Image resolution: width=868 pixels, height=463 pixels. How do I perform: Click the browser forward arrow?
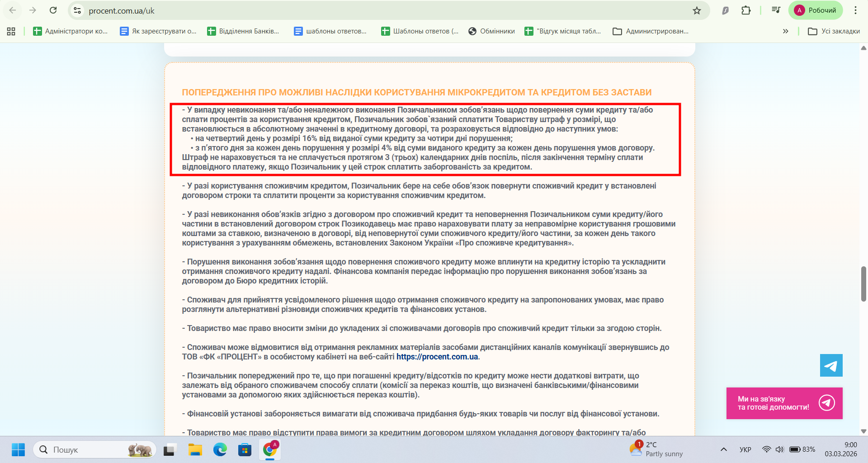coord(33,10)
